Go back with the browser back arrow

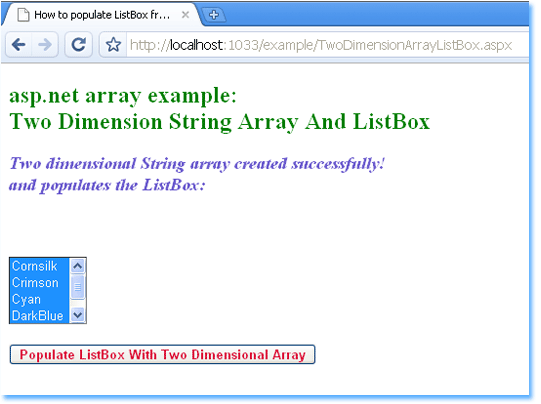[19, 45]
